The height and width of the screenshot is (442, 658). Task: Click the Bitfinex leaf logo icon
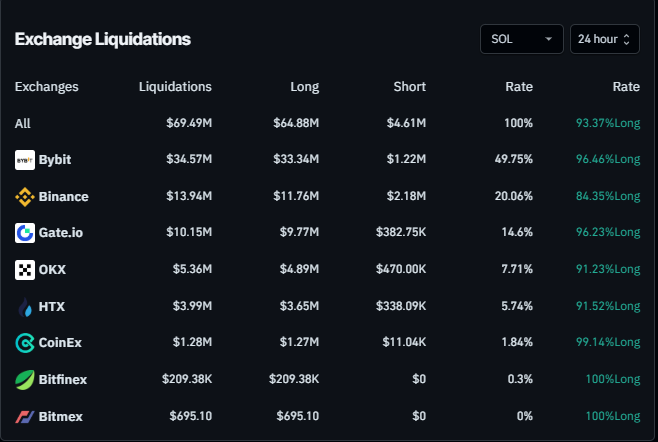point(25,379)
